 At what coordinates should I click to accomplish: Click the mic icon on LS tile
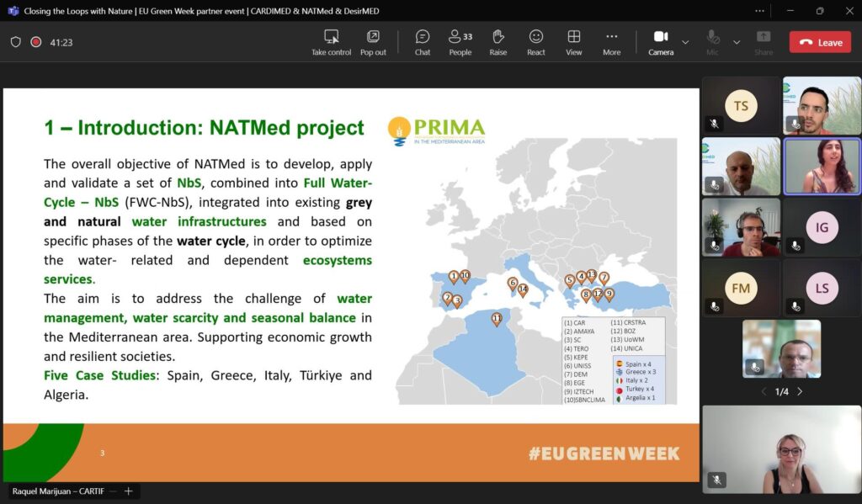coord(795,306)
